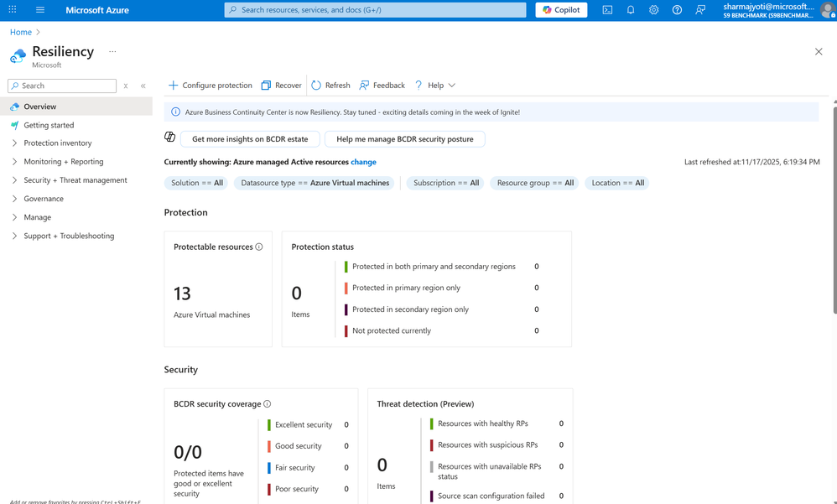
Task: Click the Excellent security row
Action: click(308, 424)
